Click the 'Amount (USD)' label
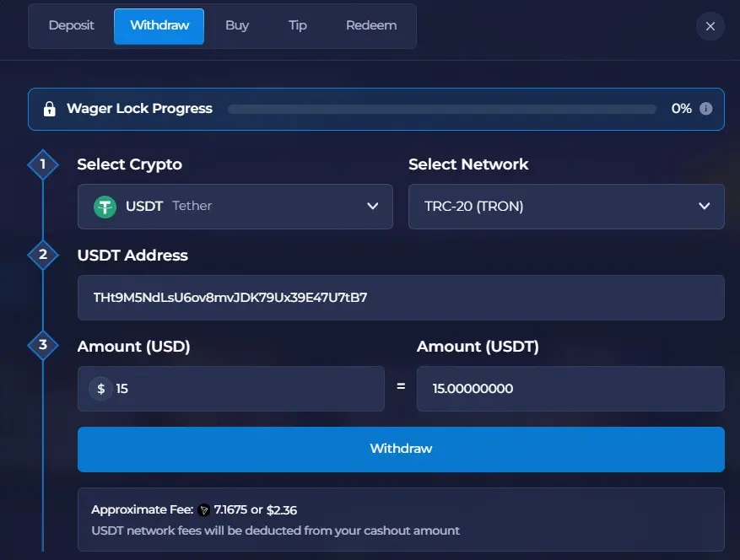This screenshot has width=740, height=560. click(133, 347)
